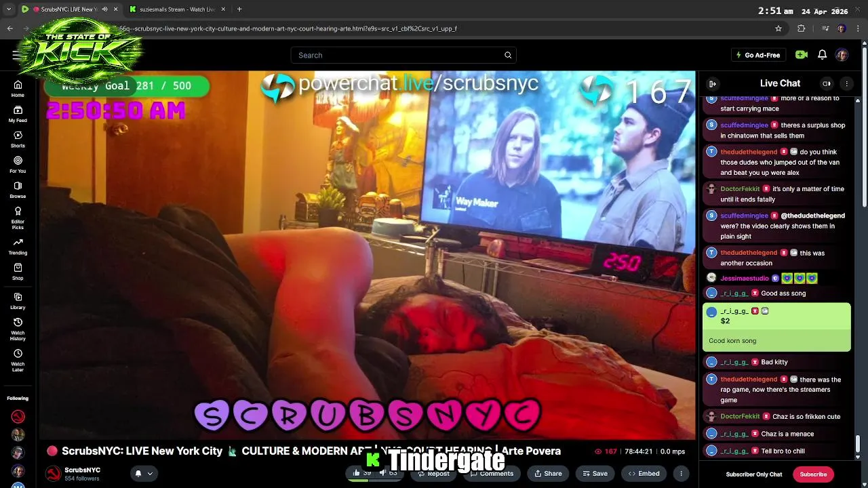Open Editor Picks in the sidebar
Viewport: 868px width, 488px height.
coord(18,218)
